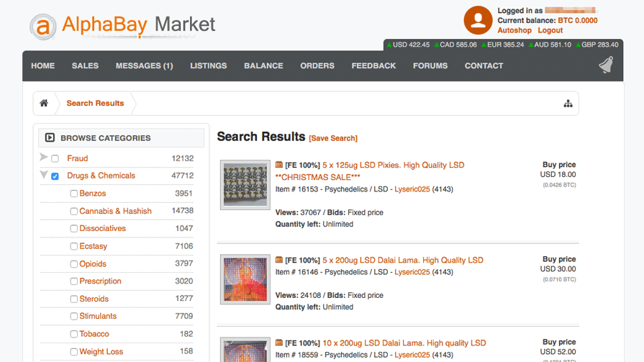
Task: Tick the Tobacco subcategory checkbox
Action: pyautogui.click(x=73, y=335)
